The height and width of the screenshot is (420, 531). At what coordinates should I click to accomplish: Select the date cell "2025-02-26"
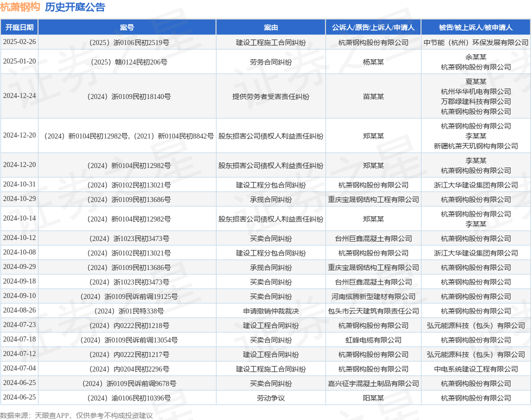[19, 41]
